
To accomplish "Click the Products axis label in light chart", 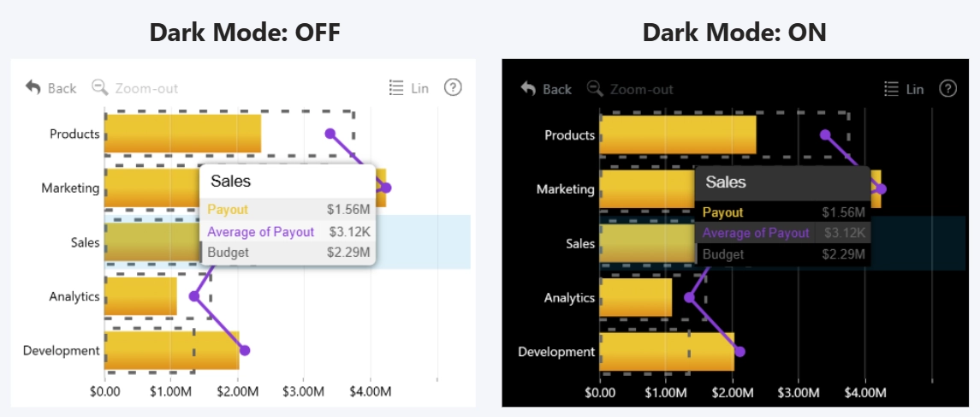I will [x=74, y=134].
